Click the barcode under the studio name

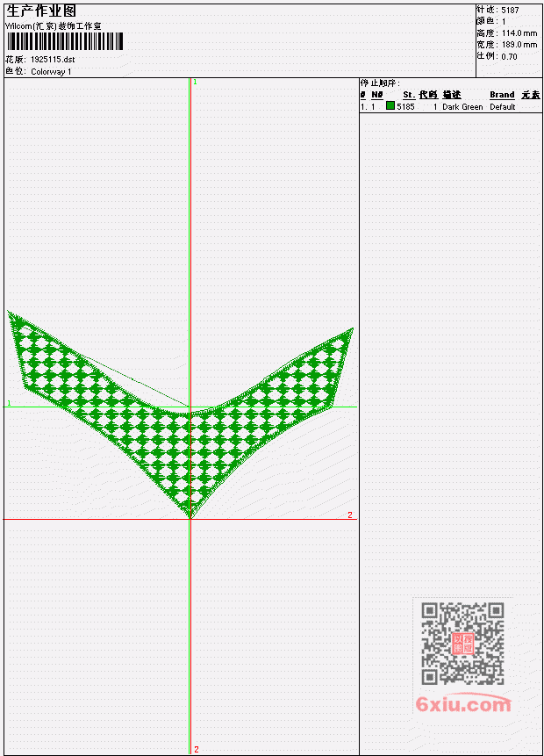65,41
